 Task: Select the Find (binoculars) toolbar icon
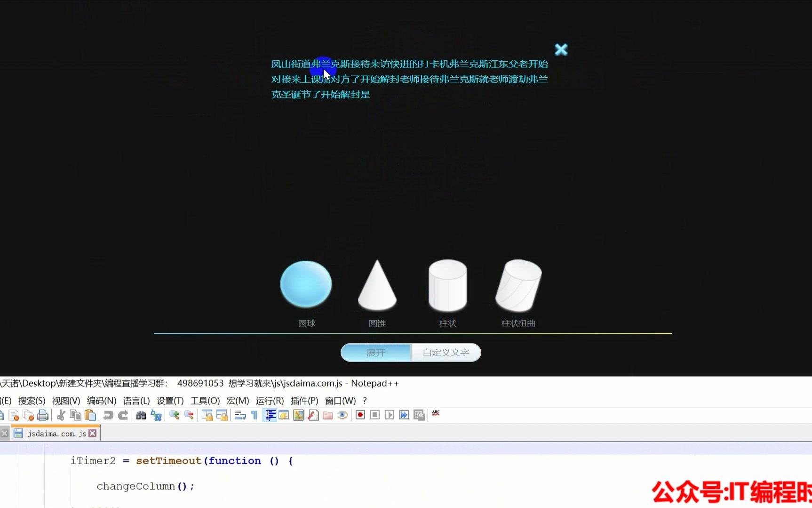(140, 415)
